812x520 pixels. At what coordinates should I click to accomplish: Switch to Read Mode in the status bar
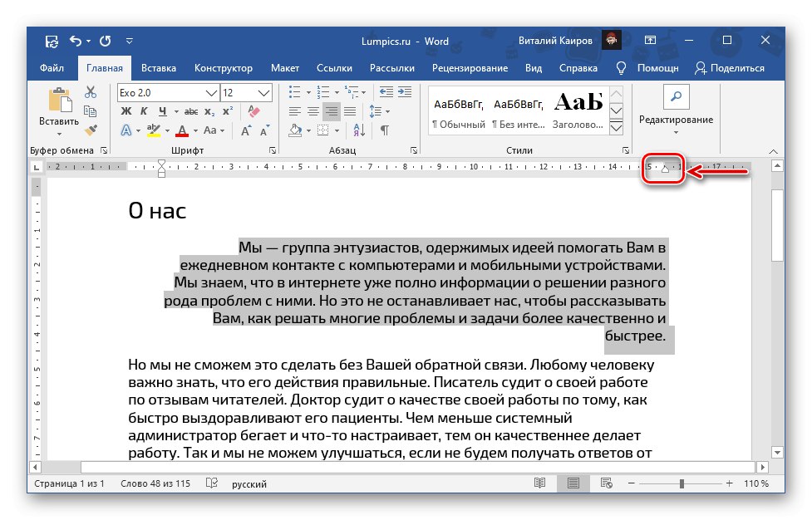click(x=539, y=483)
